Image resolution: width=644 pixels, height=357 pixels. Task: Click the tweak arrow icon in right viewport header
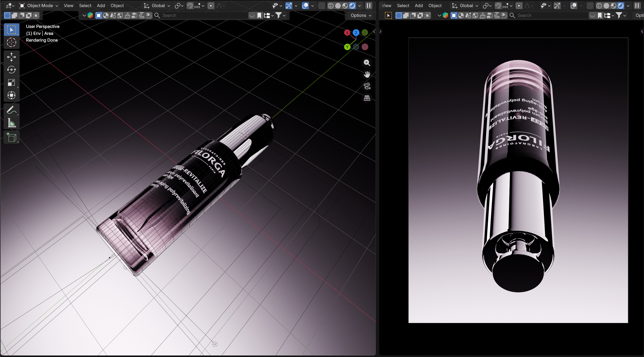pyautogui.click(x=388, y=15)
